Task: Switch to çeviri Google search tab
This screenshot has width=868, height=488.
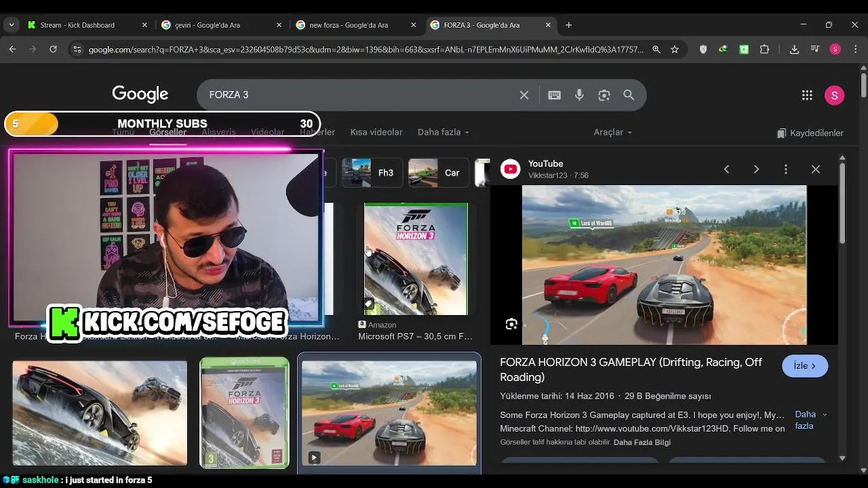Action: coord(222,25)
